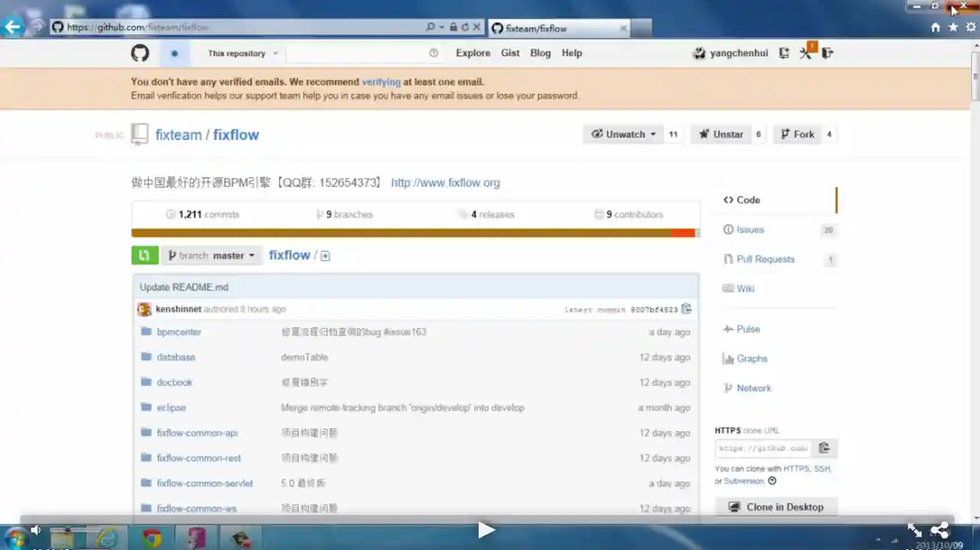This screenshot has width=980, height=550.
Task: Expand This repository search scope
Action: [x=243, y=53]
